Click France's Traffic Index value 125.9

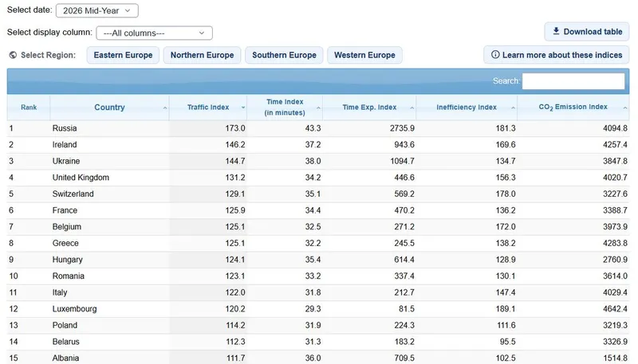(x=235, y=210)
